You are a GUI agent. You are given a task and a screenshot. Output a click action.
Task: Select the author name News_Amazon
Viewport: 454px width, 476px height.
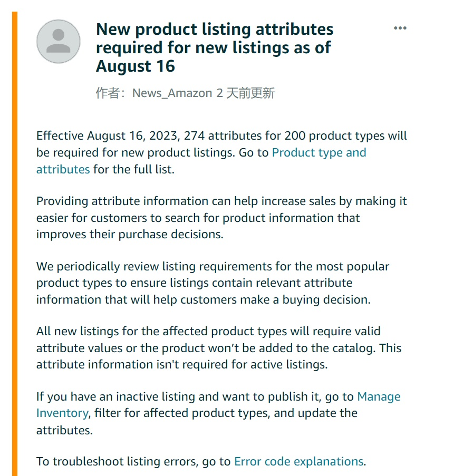click(x=172, y=93)
